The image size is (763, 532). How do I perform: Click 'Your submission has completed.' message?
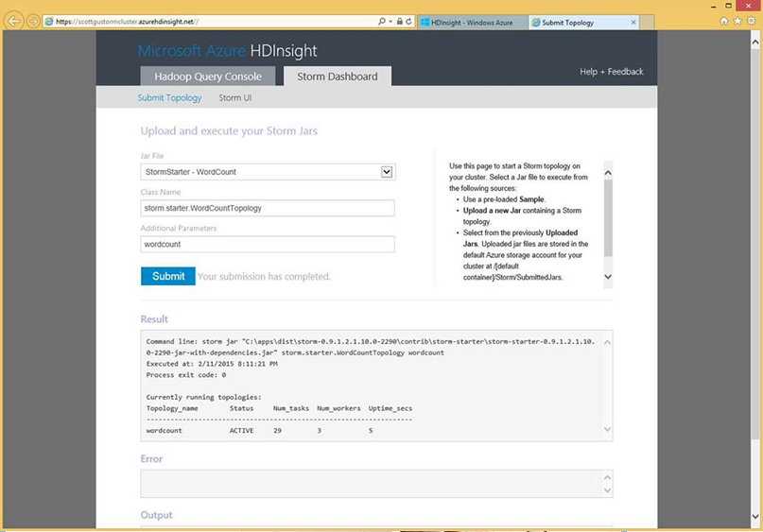(x=264, y=276)
